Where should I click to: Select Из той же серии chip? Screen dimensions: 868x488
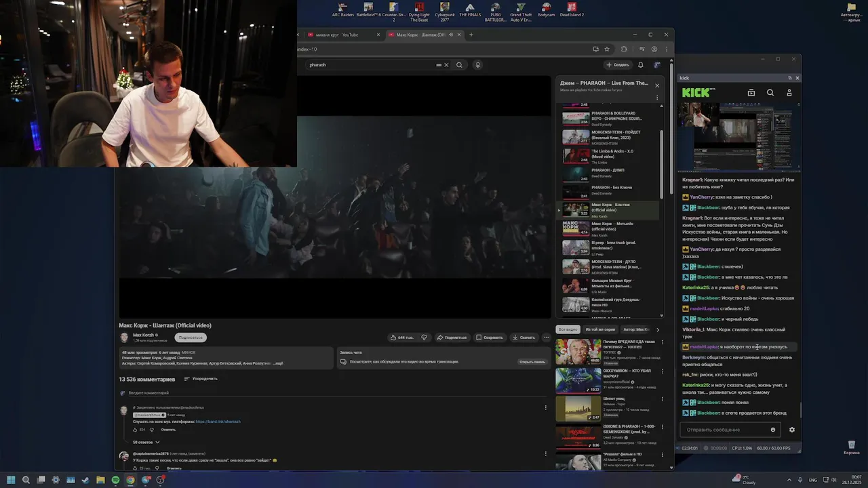click(600, 329)
